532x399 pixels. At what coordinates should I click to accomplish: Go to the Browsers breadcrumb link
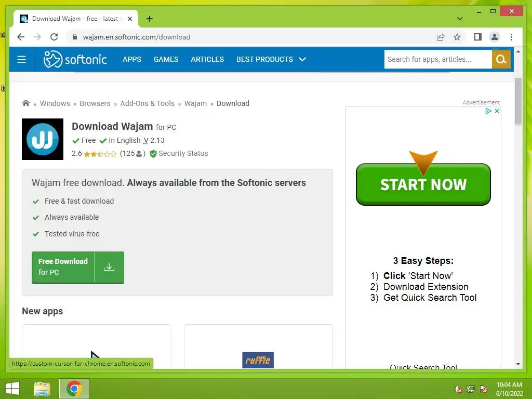coord(95,103)
